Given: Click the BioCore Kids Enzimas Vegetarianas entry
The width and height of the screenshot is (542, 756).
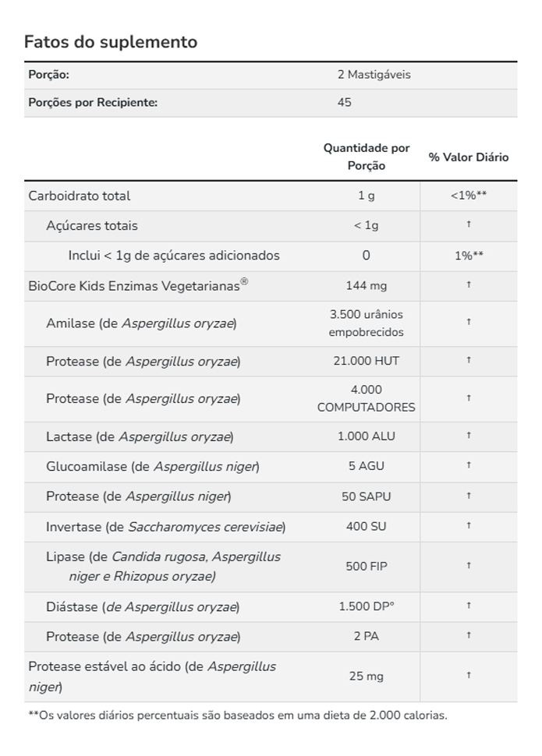Looking at the screenshot, I should [x=138, y=285].
